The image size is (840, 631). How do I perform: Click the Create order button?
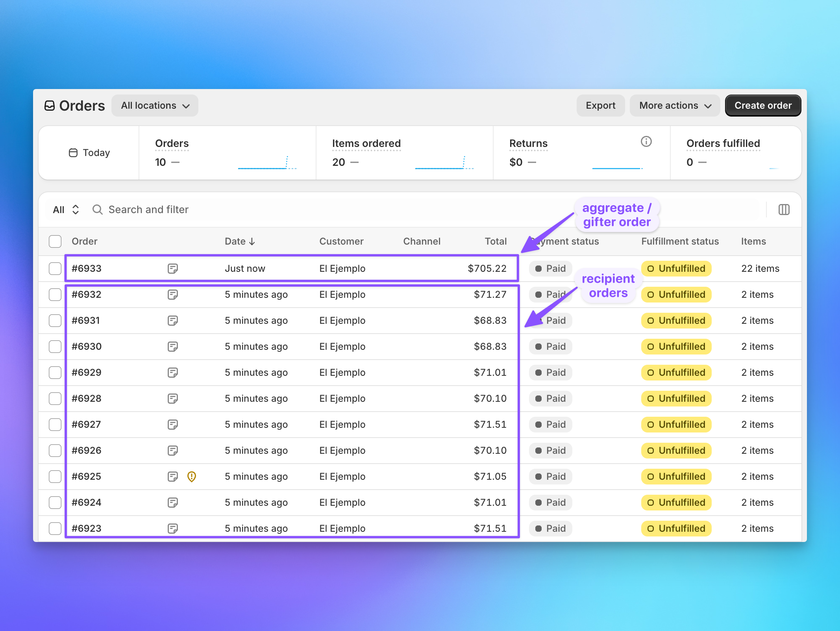click(x=762, y=105)
